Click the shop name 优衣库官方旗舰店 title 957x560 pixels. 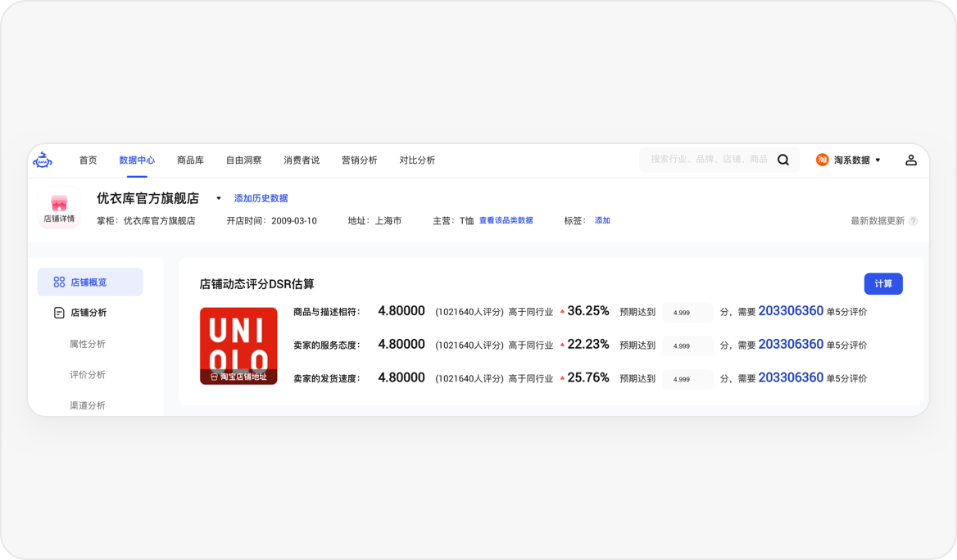click(x=147, y=198)
